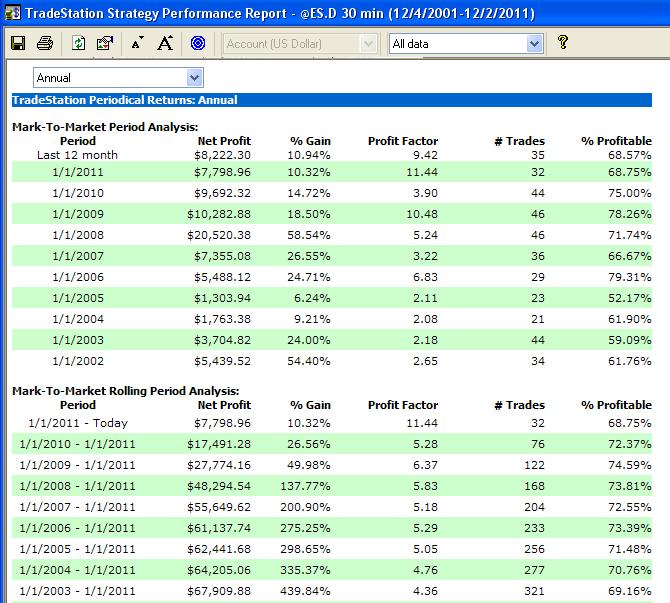Click net profit value $5,439.52
The height and width of the screenshot is (603, 670).
point(222,361)
